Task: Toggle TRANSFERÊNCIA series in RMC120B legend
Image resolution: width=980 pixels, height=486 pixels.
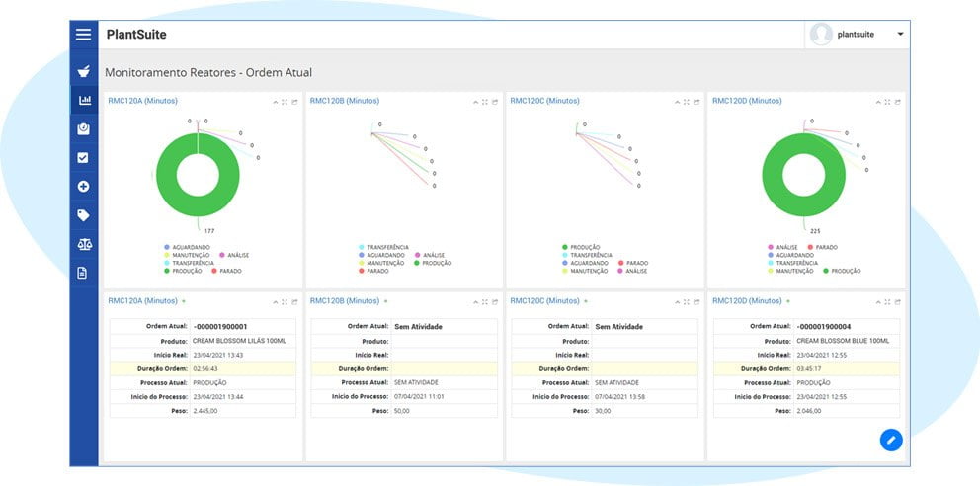Action: pos(383,247)
